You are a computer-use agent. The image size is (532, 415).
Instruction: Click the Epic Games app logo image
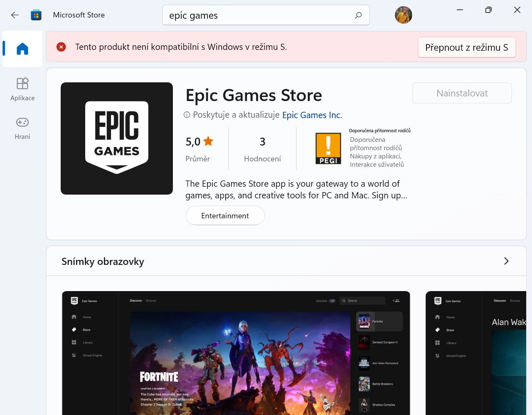(117, 138)
